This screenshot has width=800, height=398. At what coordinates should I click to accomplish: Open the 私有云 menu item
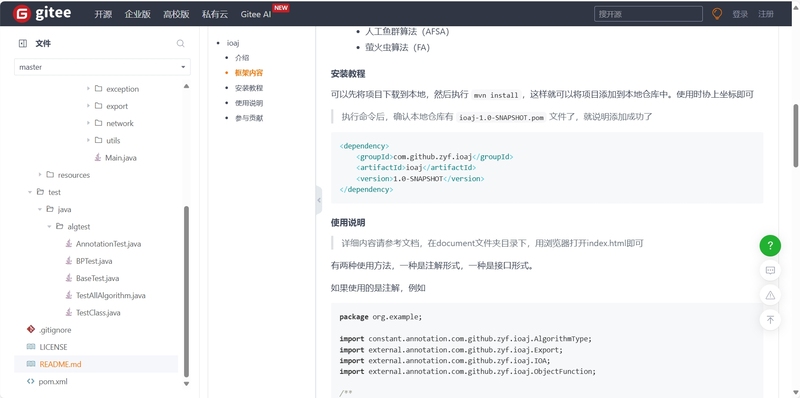point(215,14)
